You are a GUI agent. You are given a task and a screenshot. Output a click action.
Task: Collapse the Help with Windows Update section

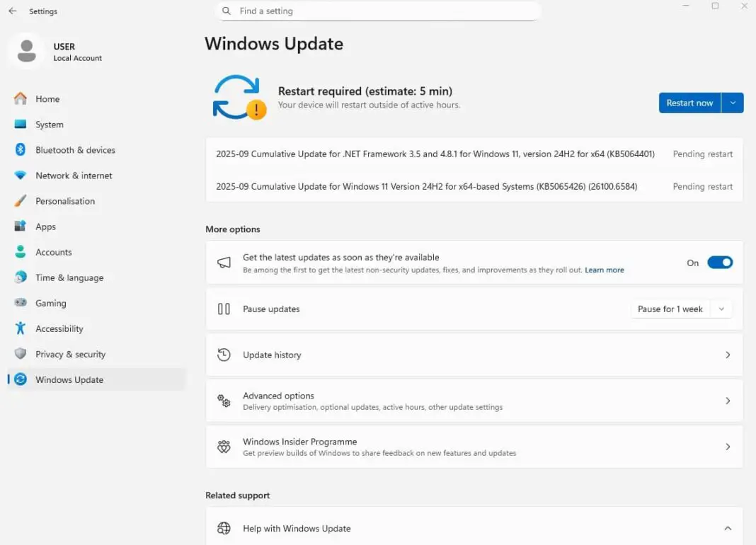point(728,528)
